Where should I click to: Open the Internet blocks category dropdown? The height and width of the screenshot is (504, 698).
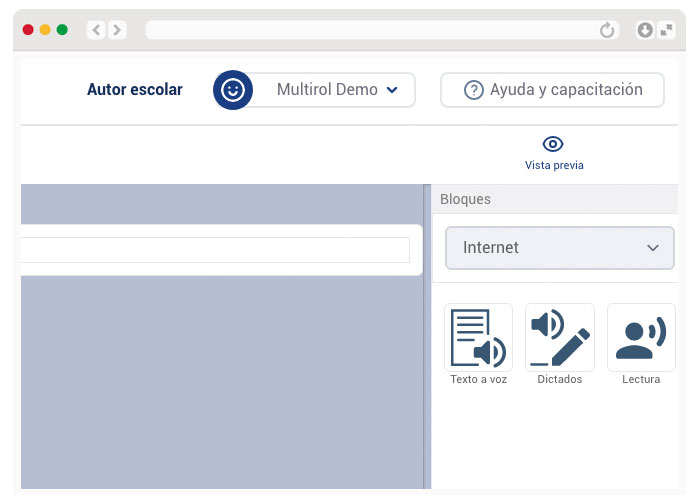tap(559, 247)
